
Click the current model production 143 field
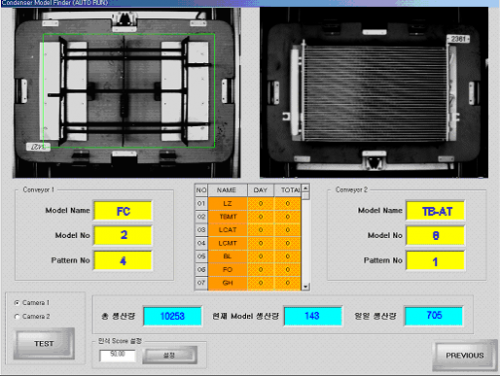tap(313, 316)
